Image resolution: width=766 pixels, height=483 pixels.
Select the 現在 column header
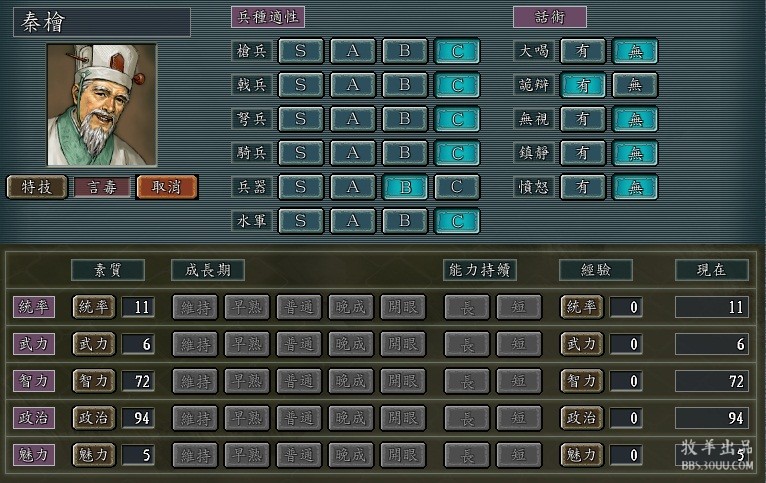[x=712, y=270]
